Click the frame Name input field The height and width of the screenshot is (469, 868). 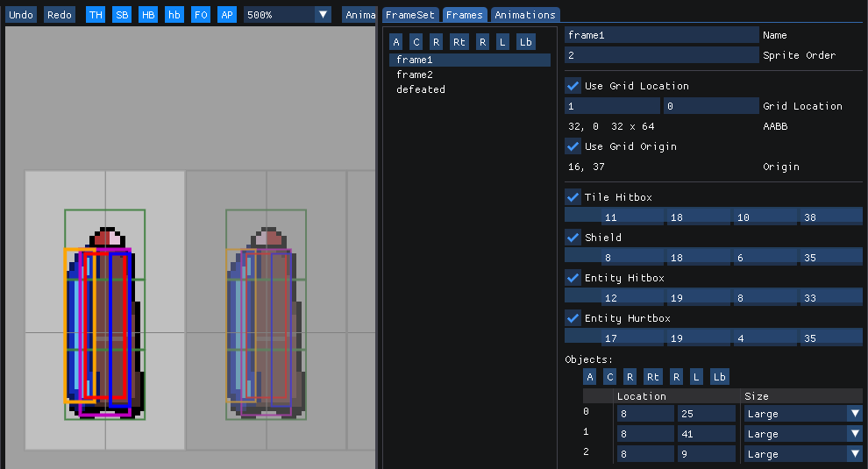pyautogui.click(x=661, y=35)
